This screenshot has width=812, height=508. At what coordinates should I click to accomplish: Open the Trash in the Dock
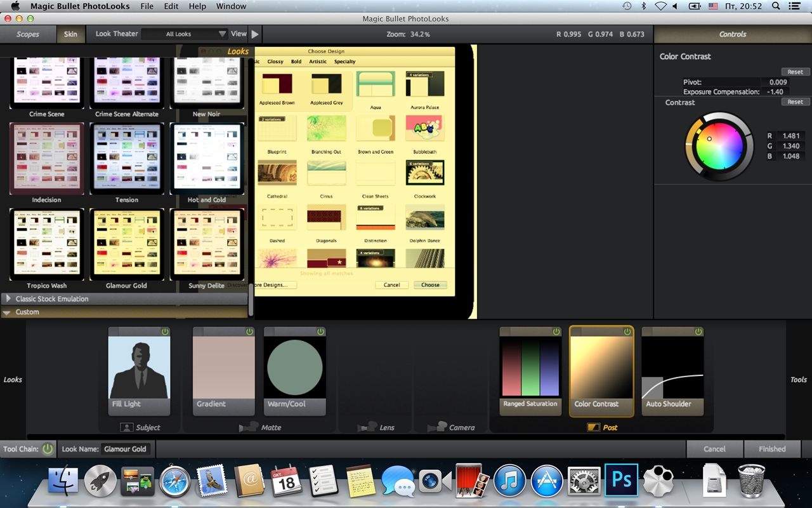click(x=751, y=482)
